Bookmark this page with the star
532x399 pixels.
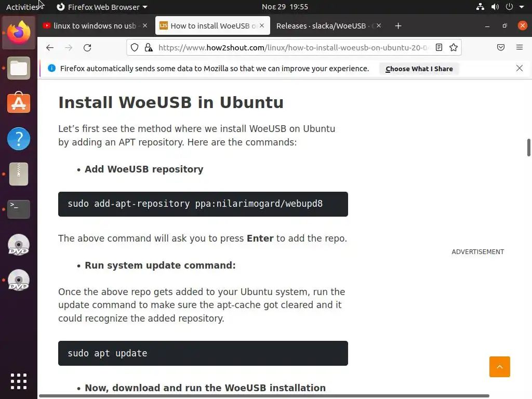tap(454, 47)
